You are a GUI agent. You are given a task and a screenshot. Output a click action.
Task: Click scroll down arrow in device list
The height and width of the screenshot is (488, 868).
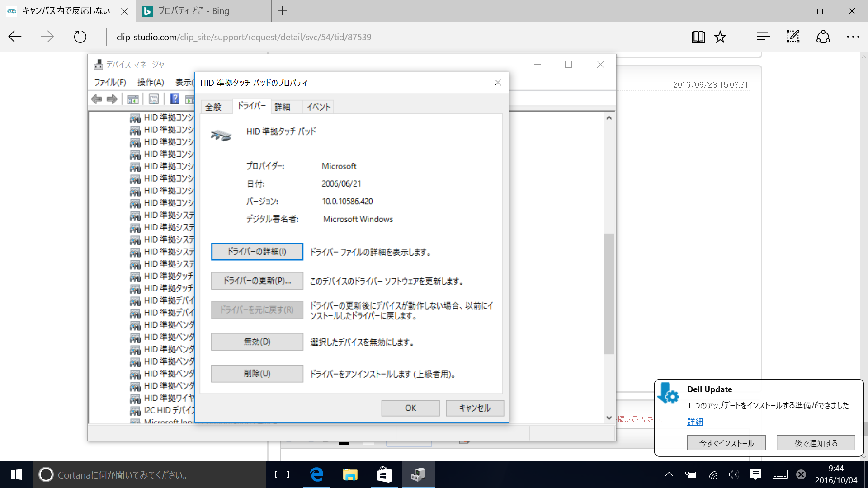(609, 418)
